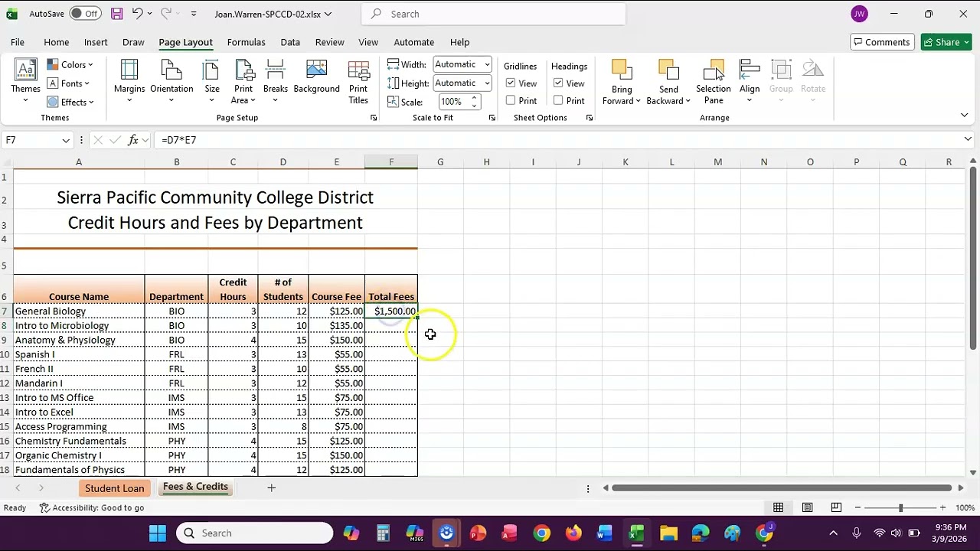Open the Name Box dropdown arrow
980x551 pixels.
click(66, 140)
